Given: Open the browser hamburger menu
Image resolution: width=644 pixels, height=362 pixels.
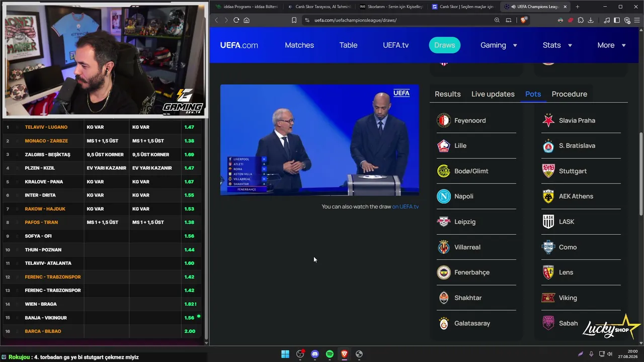Looking at the screenshot, I should pyautogui.click(x=637, y=20).
